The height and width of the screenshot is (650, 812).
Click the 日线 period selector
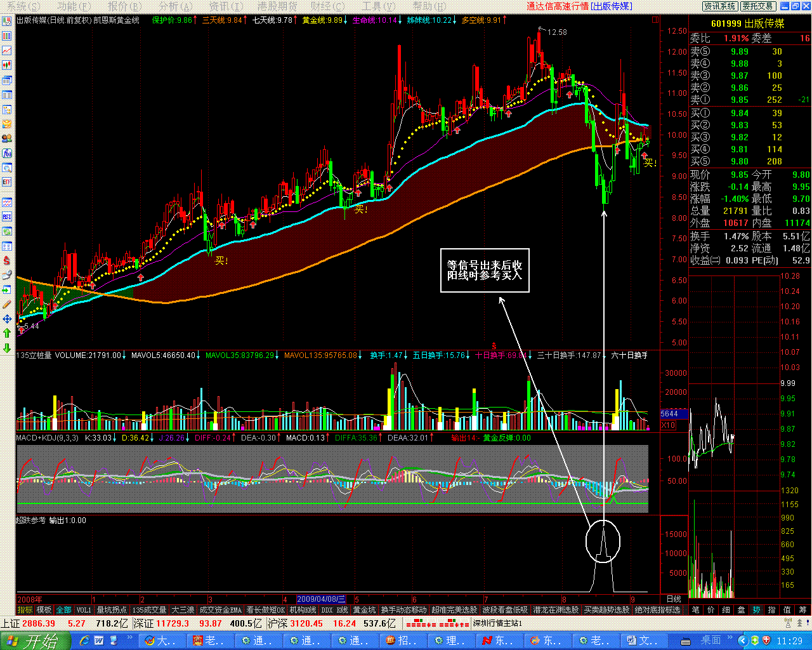pos(674,599)
